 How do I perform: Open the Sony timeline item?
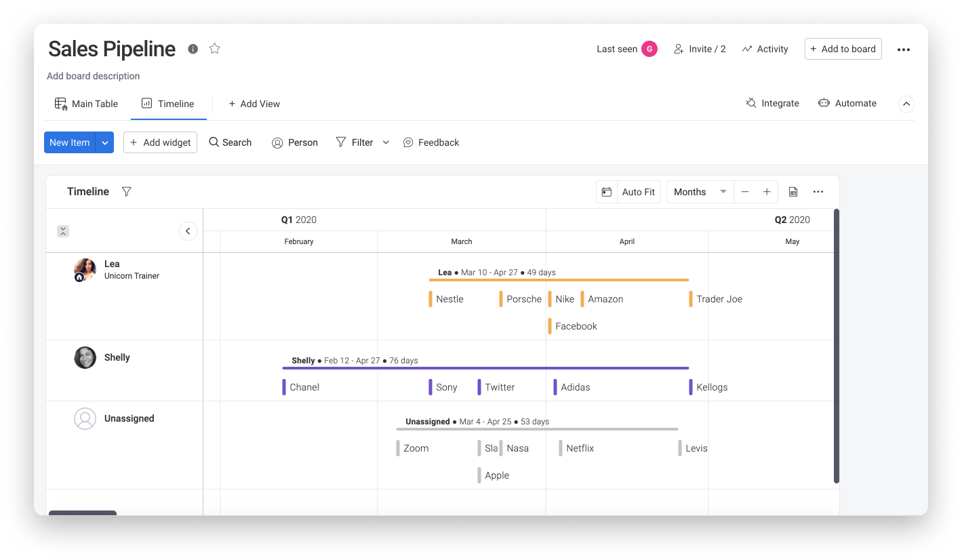point(443,387)
